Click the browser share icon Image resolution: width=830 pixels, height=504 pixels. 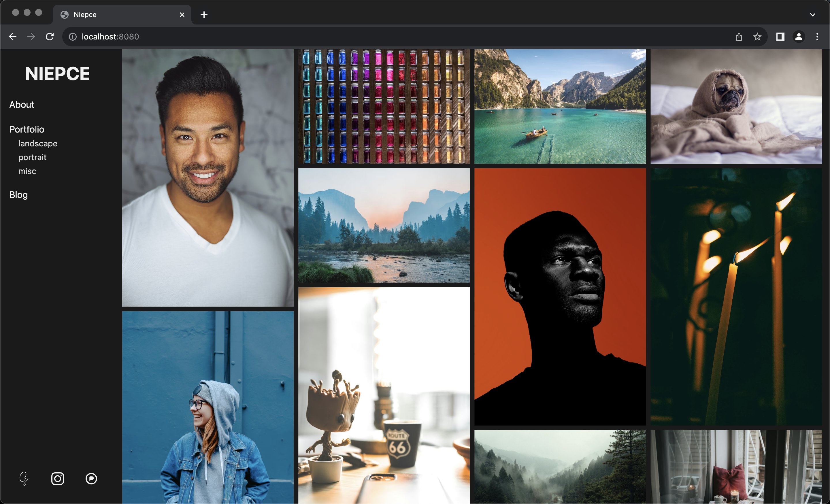pyautogui.click(x=739, y=37)
